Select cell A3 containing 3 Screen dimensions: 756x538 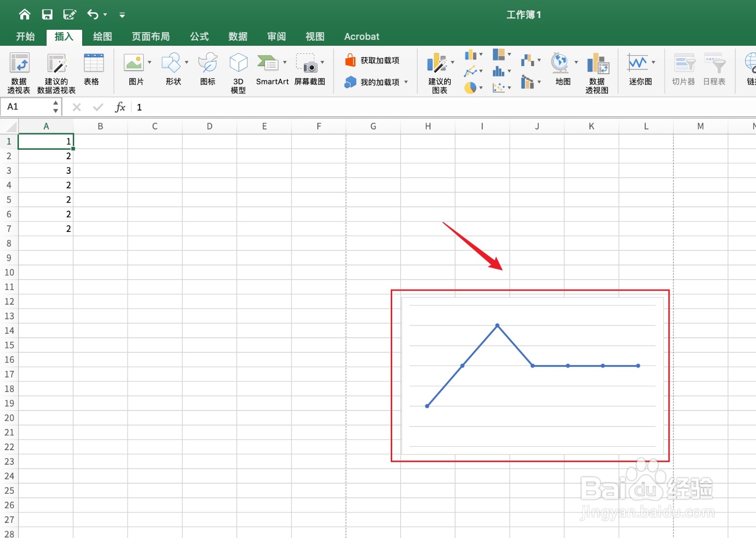tap(46, 171)
